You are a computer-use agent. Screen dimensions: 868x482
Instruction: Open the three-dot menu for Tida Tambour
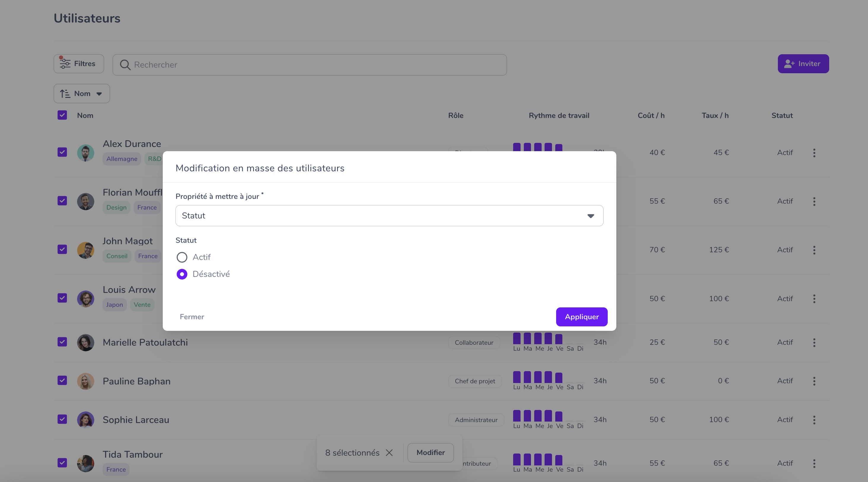click(814, 463)
